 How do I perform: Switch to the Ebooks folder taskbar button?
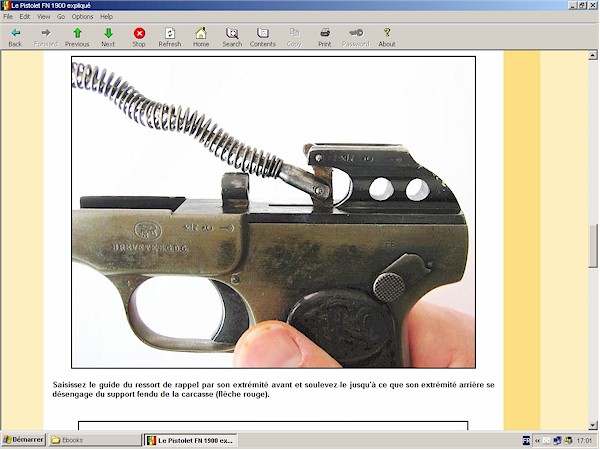[x=95, y=440]
